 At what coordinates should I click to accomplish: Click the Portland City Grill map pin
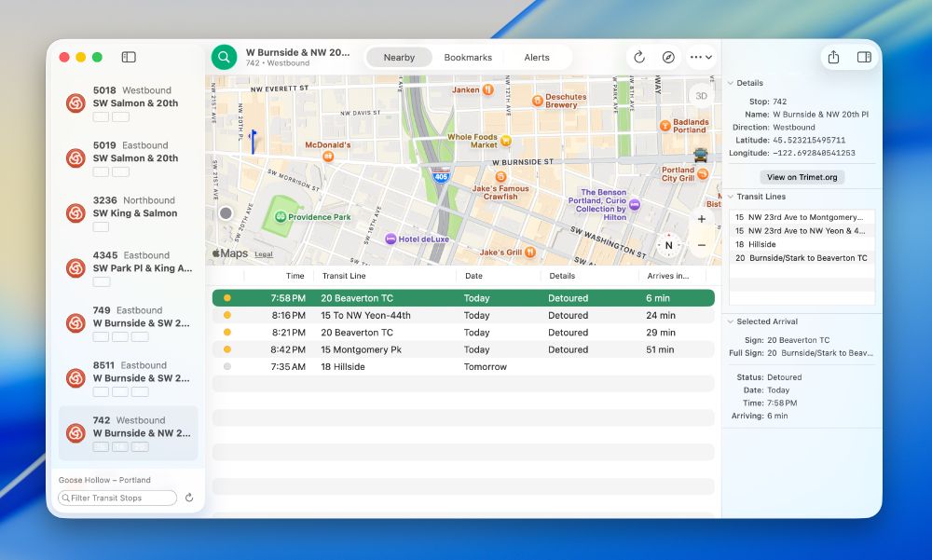[703, 173]
